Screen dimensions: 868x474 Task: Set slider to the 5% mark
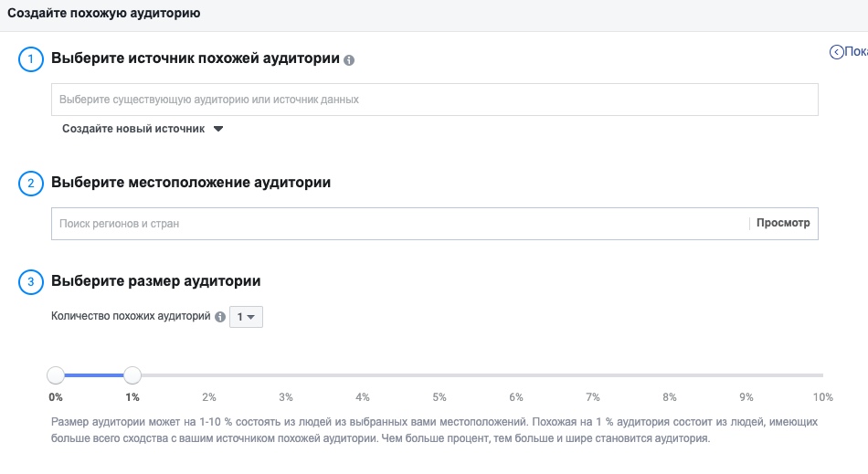tap(439, 375)
